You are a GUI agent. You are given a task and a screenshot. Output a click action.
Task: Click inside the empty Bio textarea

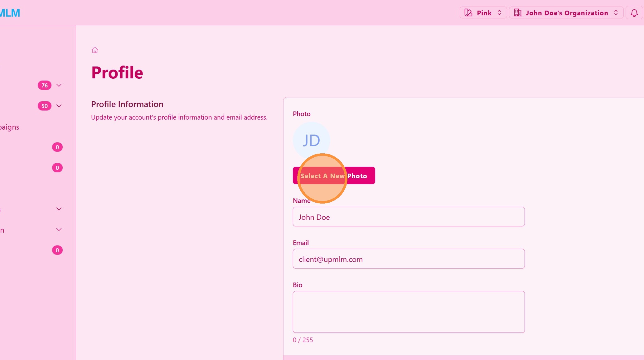click(x=409, y=312)
